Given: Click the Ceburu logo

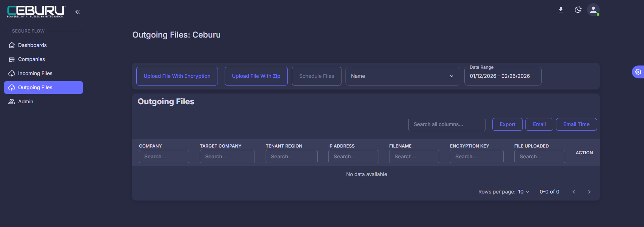Looking at the screenshot, I should pos(37,11).
